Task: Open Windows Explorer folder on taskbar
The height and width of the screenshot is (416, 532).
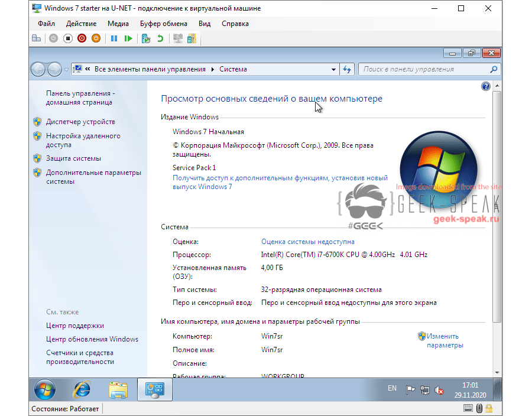Action: tap(118, 390)
